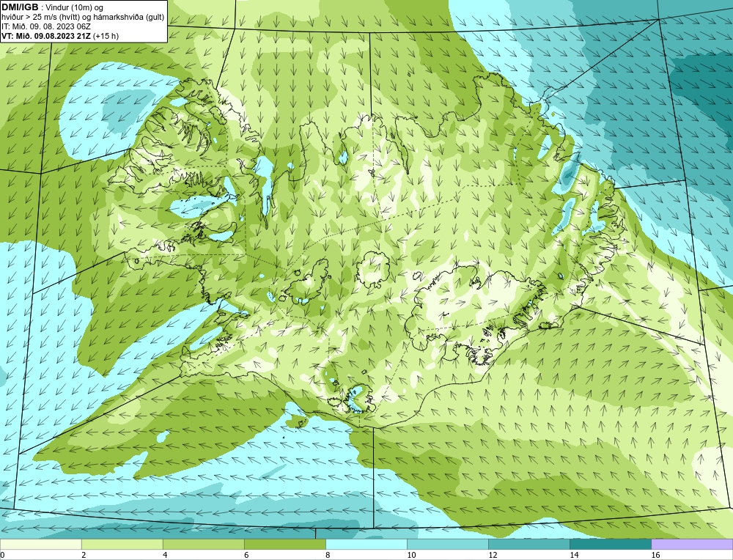Click the legend value label '10'
The width and height of the screenshot is (733, 560).
411,555
